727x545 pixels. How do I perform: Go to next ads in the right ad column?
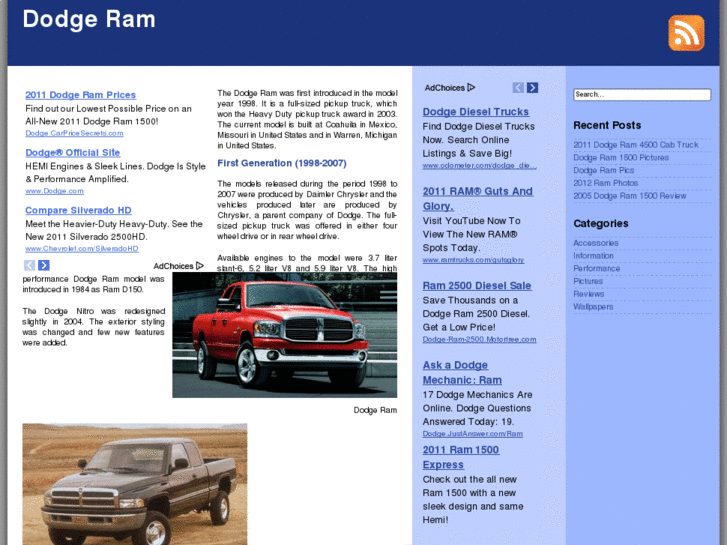532,88
